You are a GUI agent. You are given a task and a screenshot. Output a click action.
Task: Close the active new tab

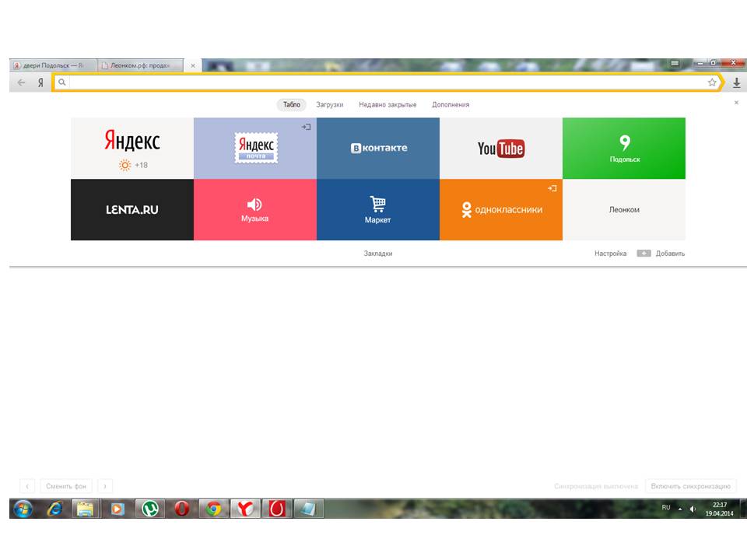coord(193,65)
